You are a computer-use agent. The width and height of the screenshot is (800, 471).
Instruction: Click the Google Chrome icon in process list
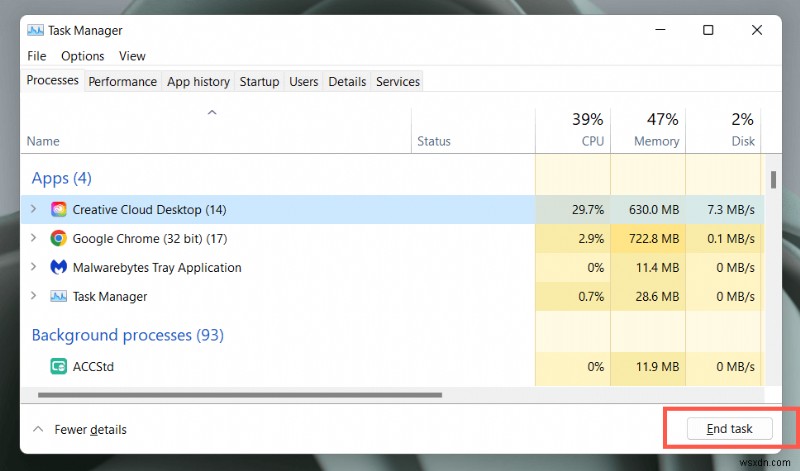pos(59,238)
